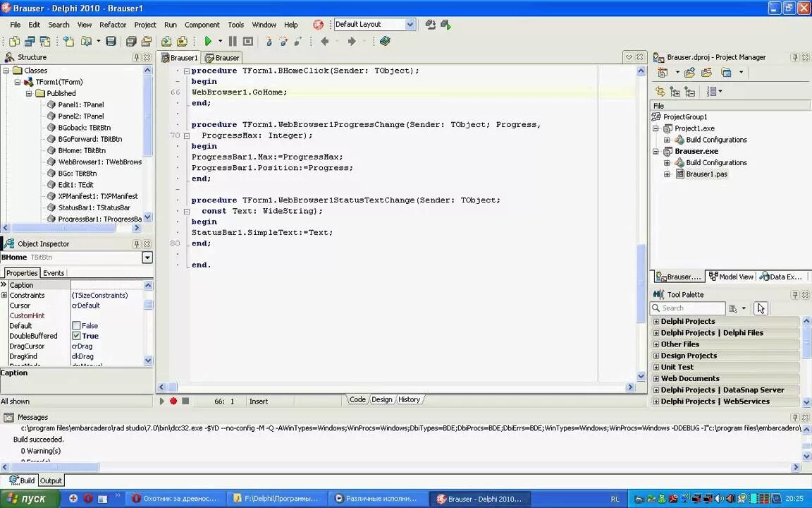The height and width of the screenshot is (508, 812).
Task: Click the Trace Into debug icon
Action: tap(269, 42)
